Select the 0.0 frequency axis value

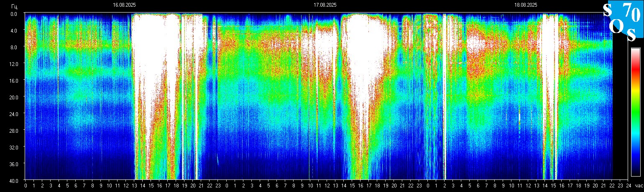(x=15, y=14)
